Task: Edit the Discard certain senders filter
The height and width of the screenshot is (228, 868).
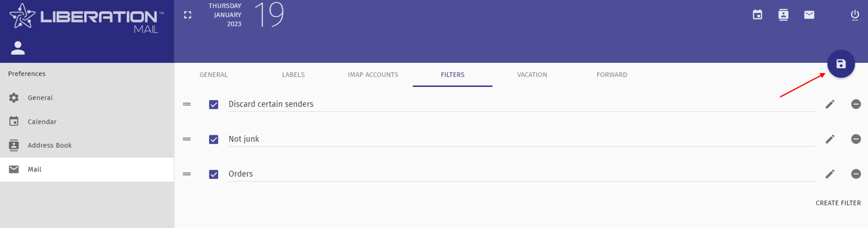Action: [x=830, y=104]
